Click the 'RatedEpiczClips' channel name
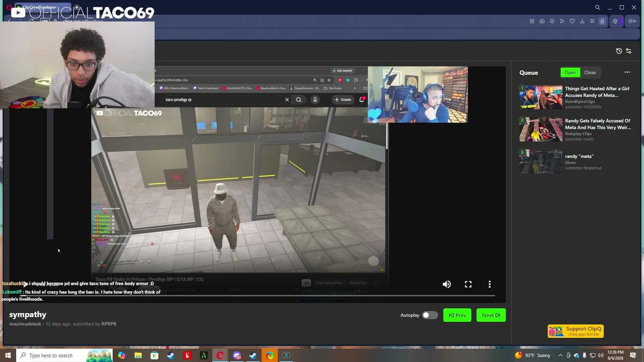This screenshot has width=644, height=362. click(580, 102)
